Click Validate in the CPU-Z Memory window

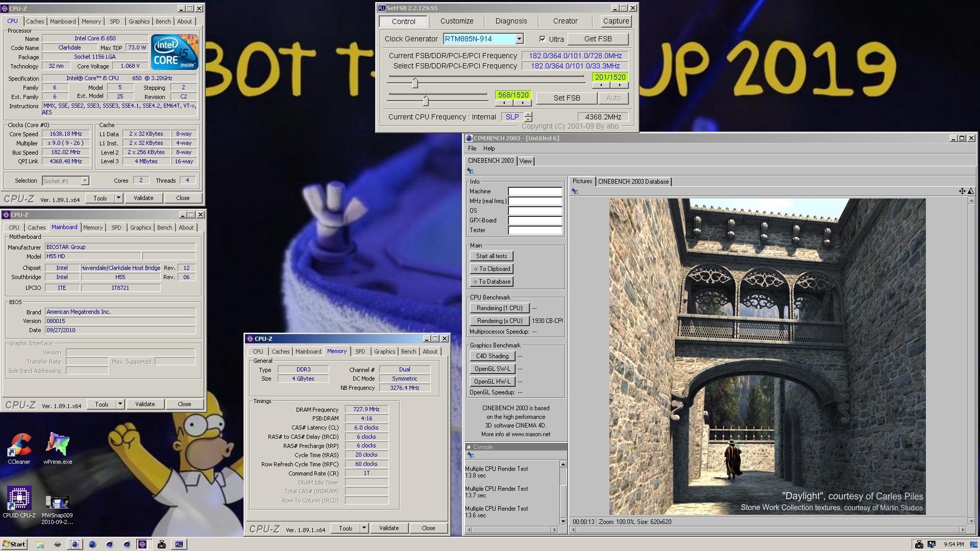click(x=389, y=528)
